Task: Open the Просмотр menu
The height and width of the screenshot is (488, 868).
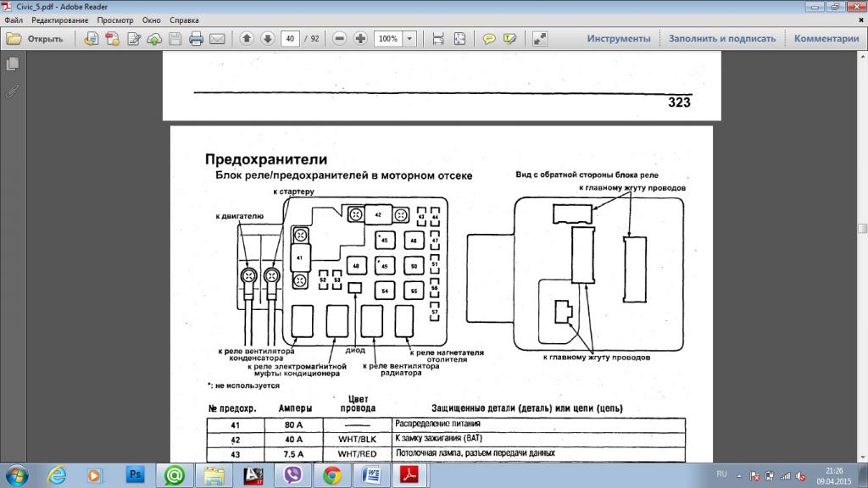Action: tap(116, 19)
